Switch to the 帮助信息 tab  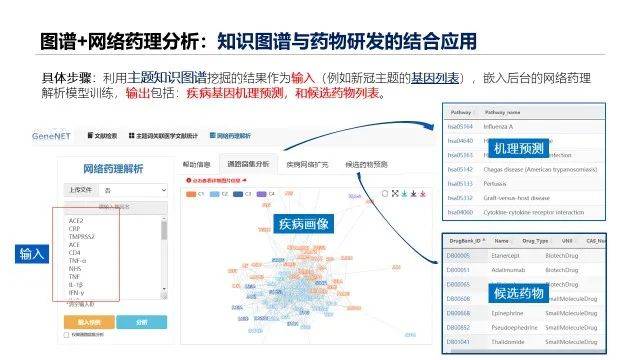pyautogui.click(x=196, y=164)
